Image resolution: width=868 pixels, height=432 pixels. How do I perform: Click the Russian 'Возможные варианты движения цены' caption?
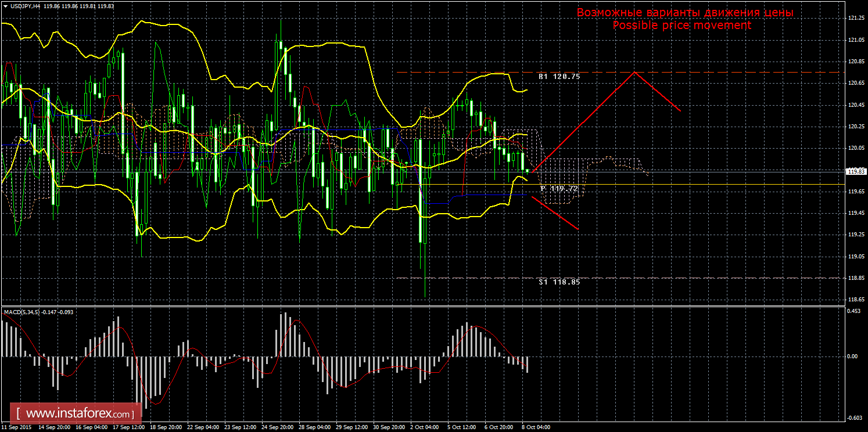click(x=685, y=12)
